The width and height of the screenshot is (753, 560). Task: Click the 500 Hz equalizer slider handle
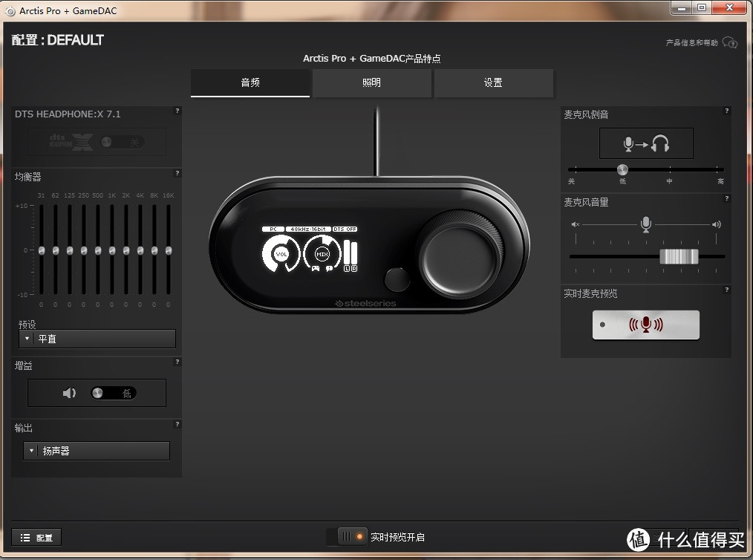(x=98, y=251)
